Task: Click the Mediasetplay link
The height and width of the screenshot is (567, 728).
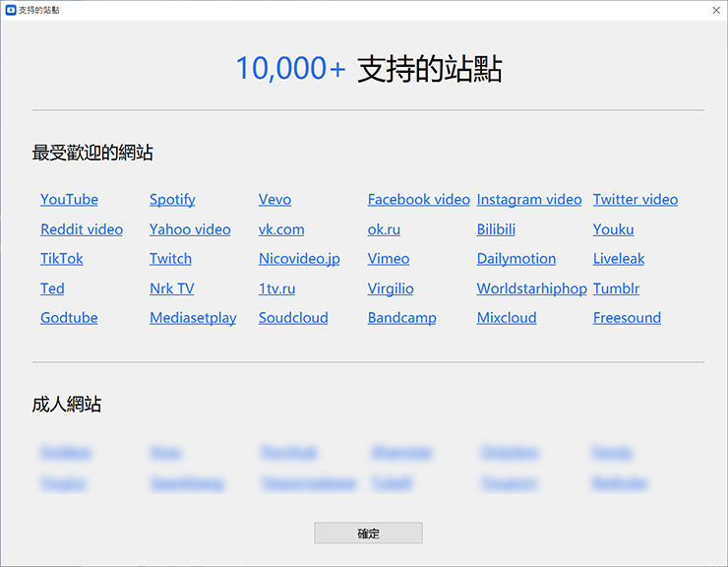Action: pos(193,318)
